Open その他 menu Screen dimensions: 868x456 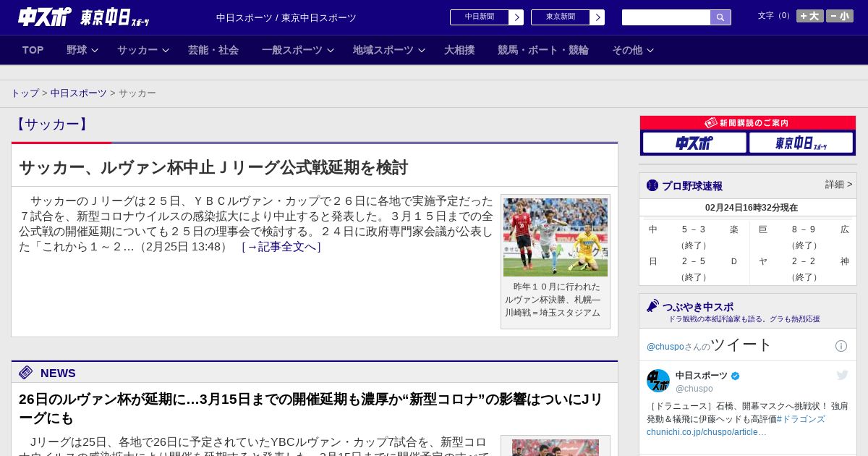(627, 50)
